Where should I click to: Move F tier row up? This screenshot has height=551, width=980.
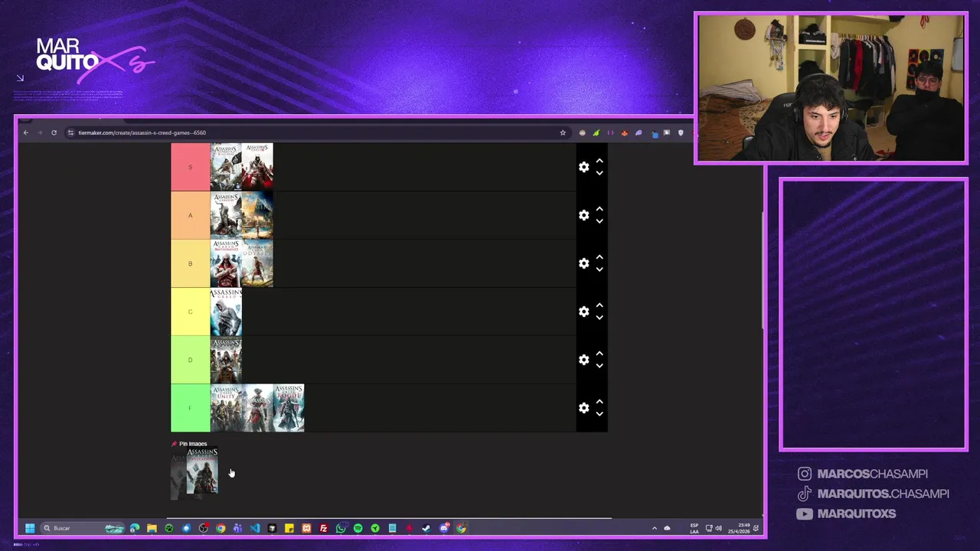[x=599, y=403]
